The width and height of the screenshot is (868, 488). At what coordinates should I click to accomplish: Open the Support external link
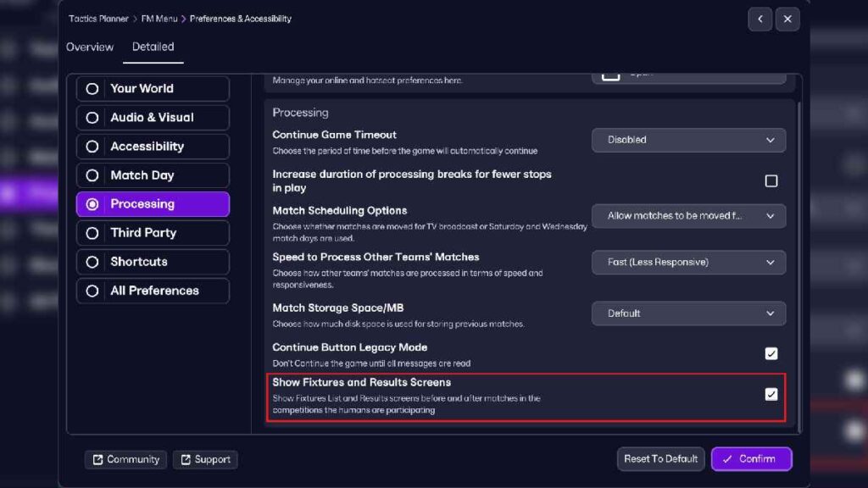click(205, 459)
